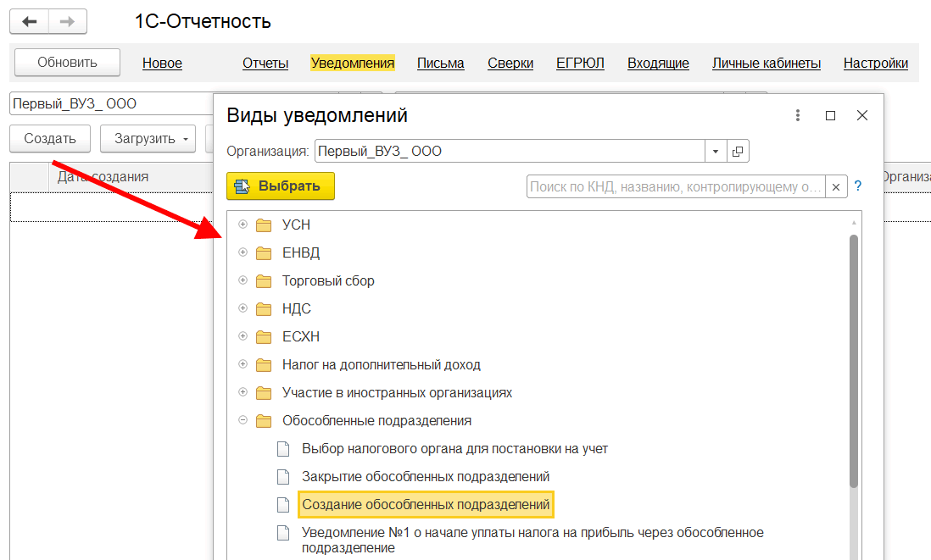Collapse the Обособленные подразделения folder
This screenshot has width=931, height=560.
point(243,420)
